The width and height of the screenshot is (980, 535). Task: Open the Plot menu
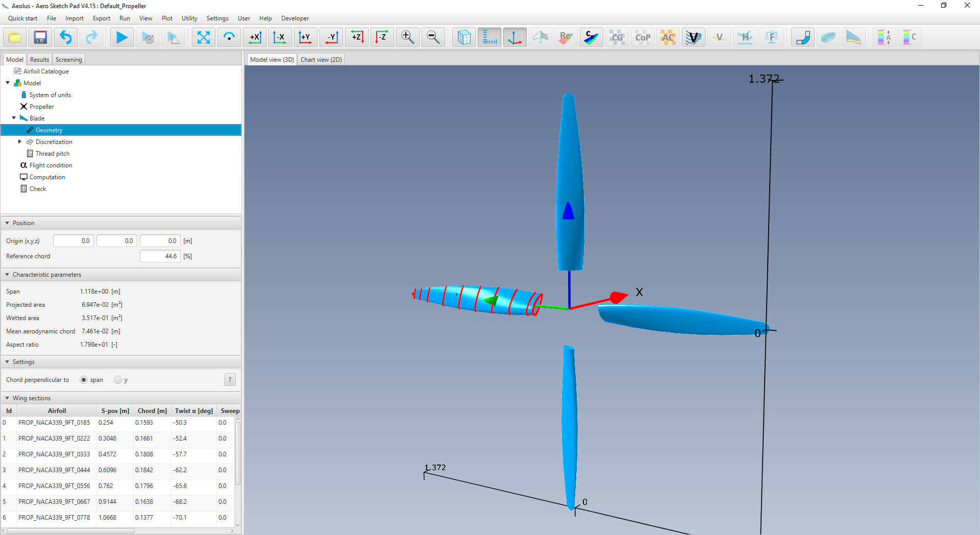pos(166,18)
